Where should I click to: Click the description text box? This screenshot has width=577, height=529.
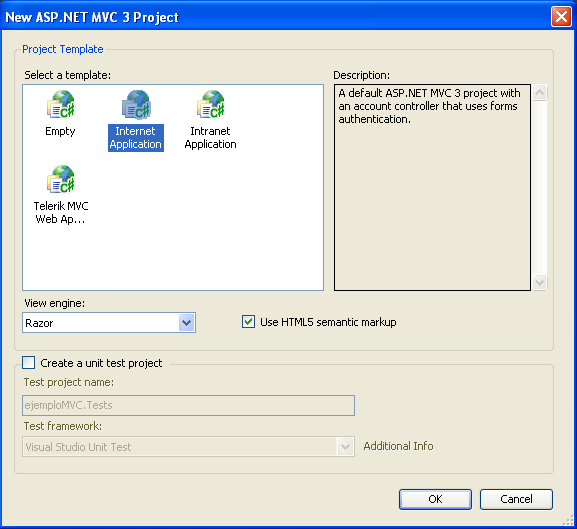pyautogui.click(x=432, y=187)
